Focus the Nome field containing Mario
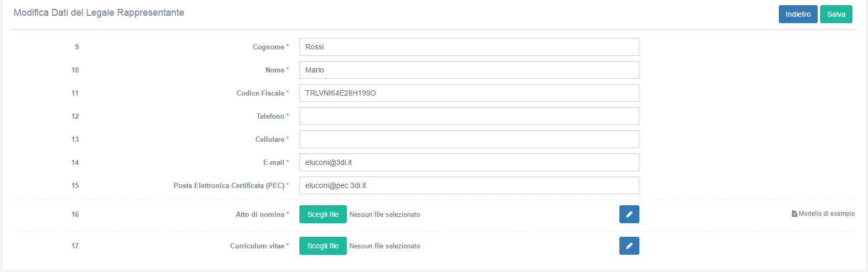 pyautogui.click(x=469, y=70)
